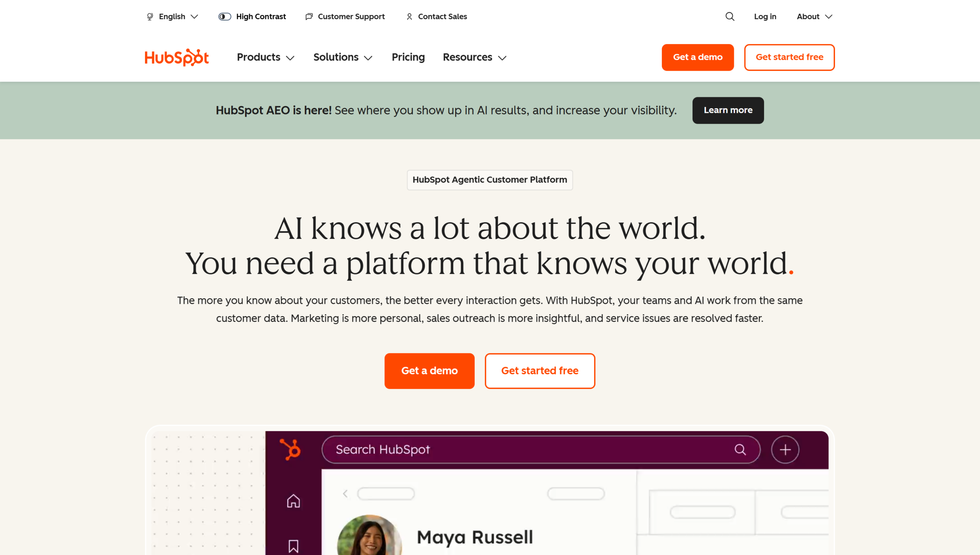Open the site search magnifier icon

730,16
